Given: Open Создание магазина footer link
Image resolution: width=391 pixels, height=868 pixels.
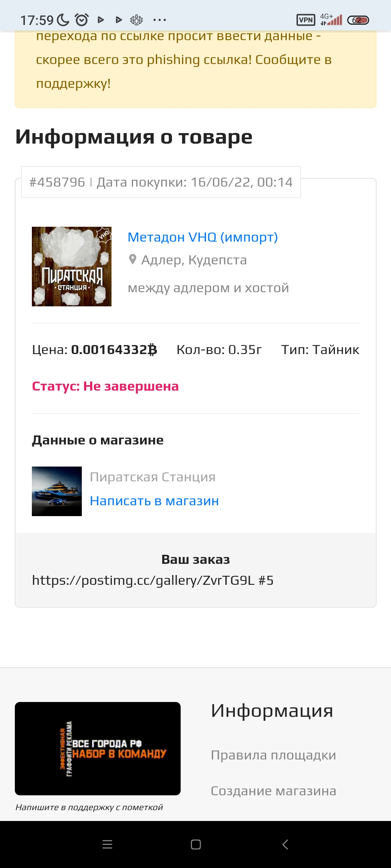Looking at the screenshot, I should pos(273,791).
